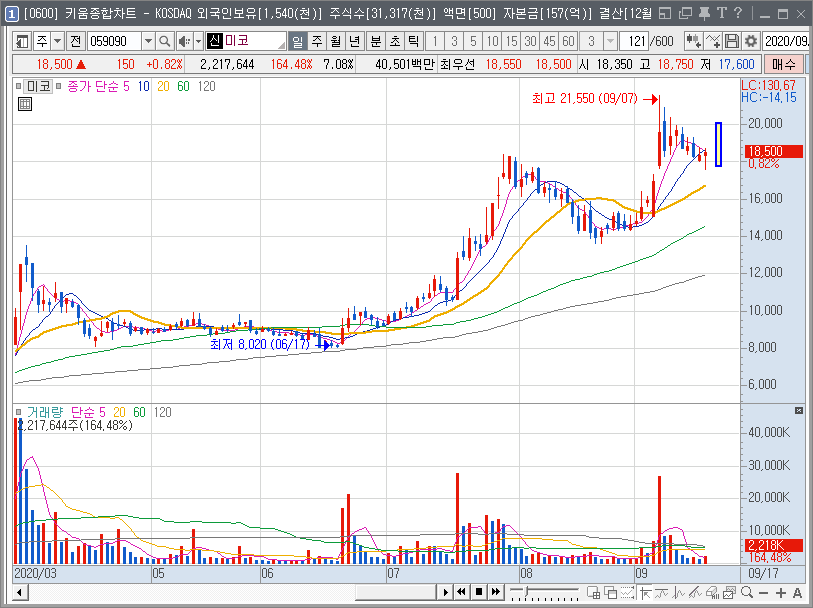This screenshot has width=813, height=608.
Task: Click the overlapping windows icon in bottom toolbar
Action: coord(611,592)
